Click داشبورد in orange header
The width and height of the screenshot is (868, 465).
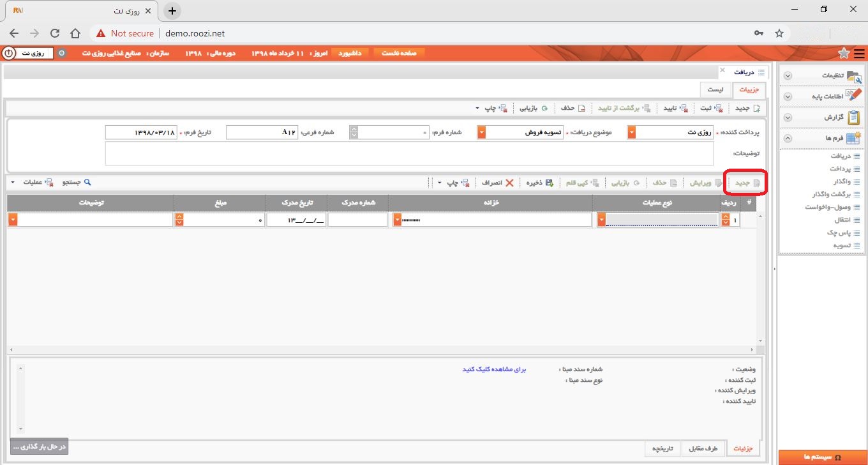point(350,53)
